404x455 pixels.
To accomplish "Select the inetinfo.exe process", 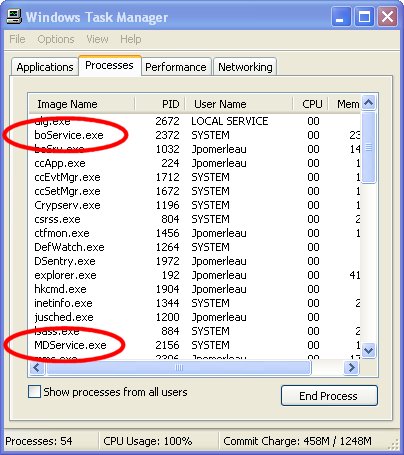I will [63, 303].
